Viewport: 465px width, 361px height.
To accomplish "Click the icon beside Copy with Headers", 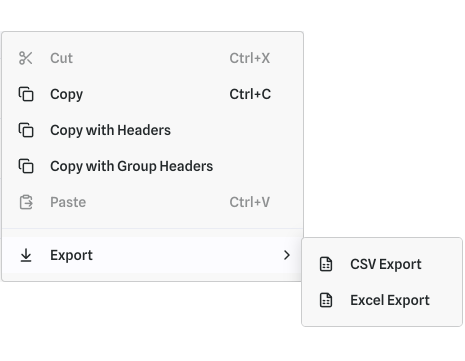I will [x=26, y=130].
